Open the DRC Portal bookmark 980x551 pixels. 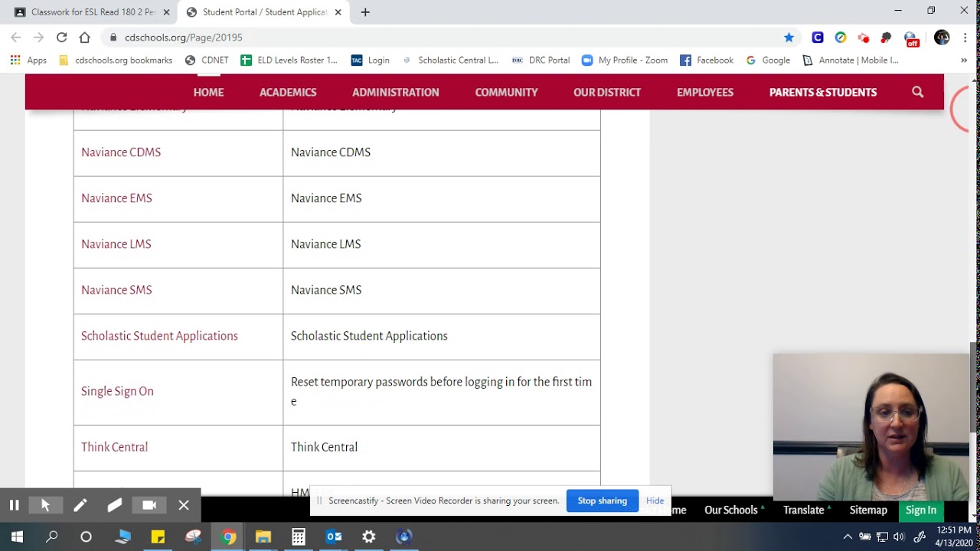pos(541,60)
